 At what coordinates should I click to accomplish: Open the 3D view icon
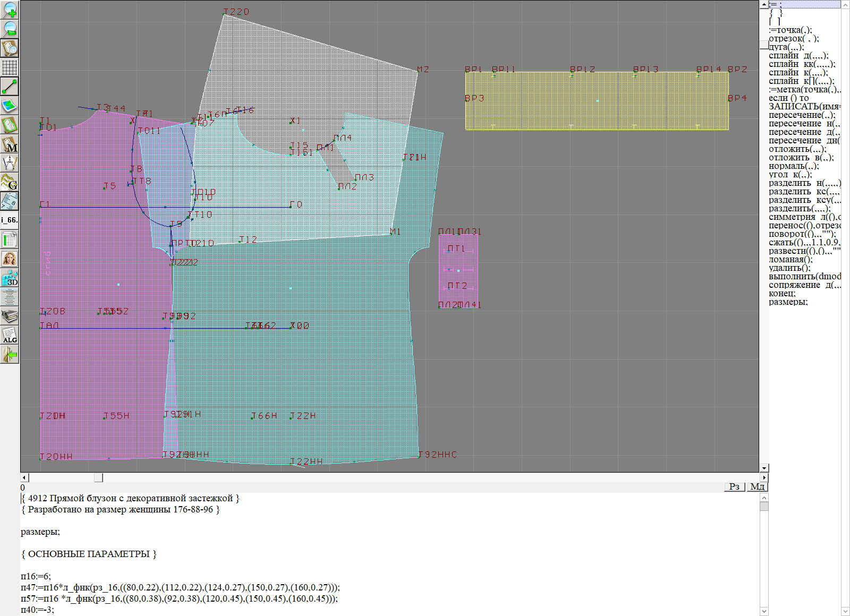[x=10, y=278]
